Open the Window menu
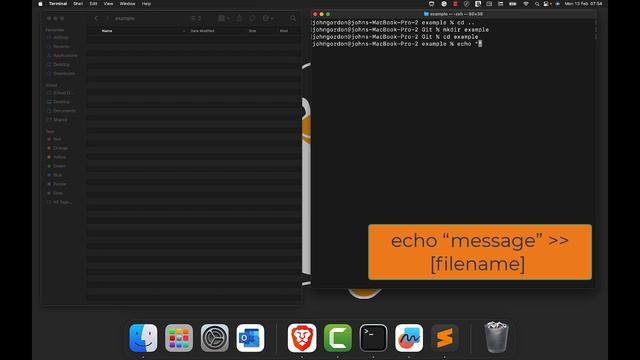The width and height of the screenshot is (640, 360). pos(127,4)
